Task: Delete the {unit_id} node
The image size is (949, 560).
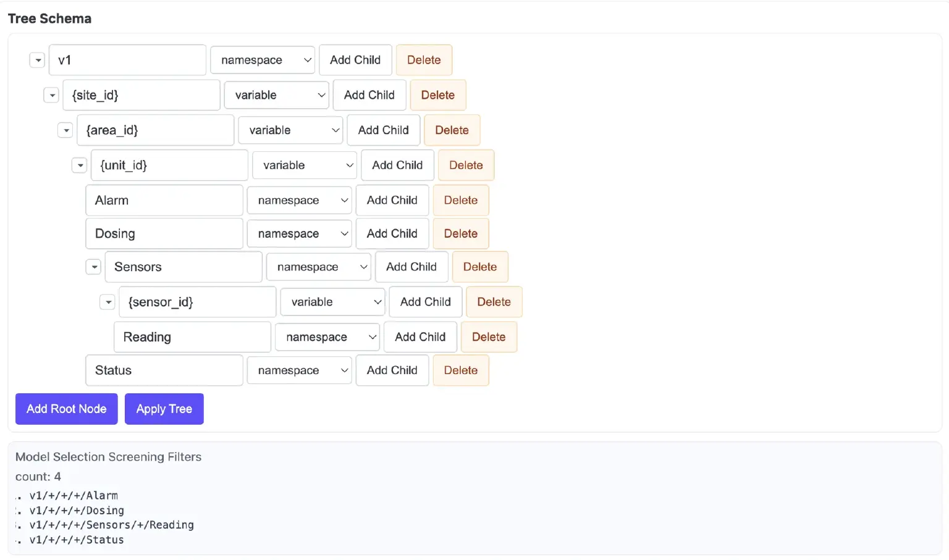Action: [466, 165]
